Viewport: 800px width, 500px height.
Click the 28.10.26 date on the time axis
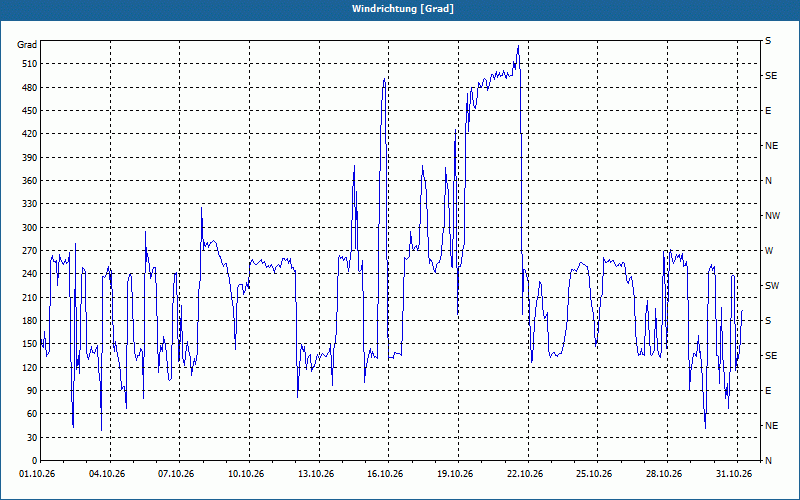664,474
